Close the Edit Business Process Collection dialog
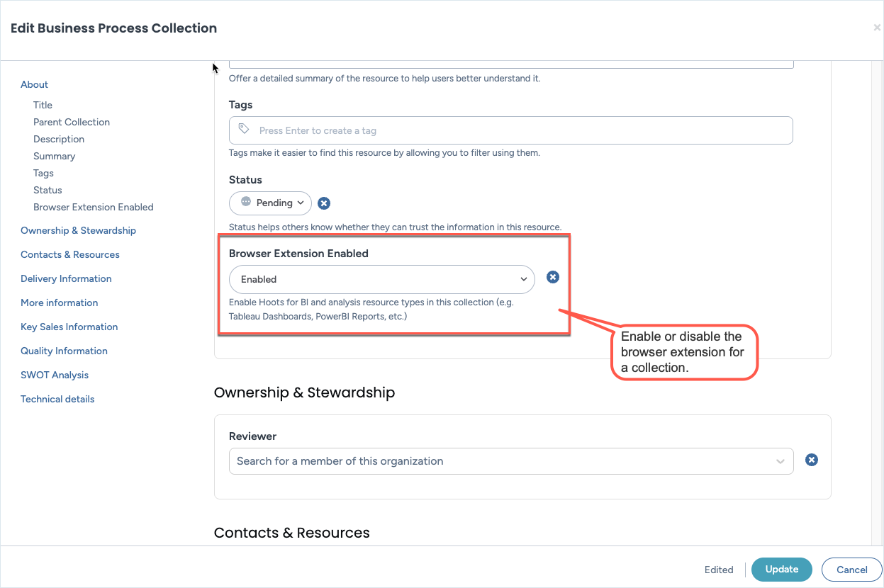Image resolution: width=884 pixels, height=588 pixels. click(877, 28)
